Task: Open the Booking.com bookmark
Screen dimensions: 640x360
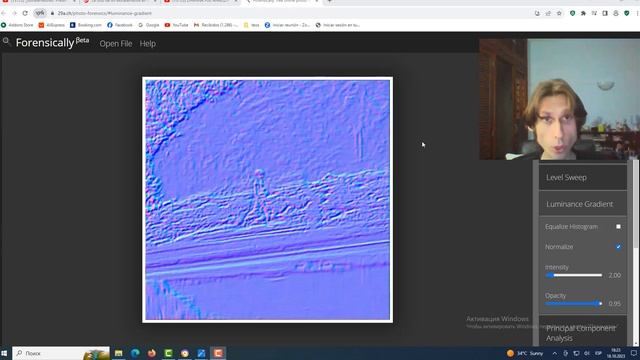Action: click(86, 25)
